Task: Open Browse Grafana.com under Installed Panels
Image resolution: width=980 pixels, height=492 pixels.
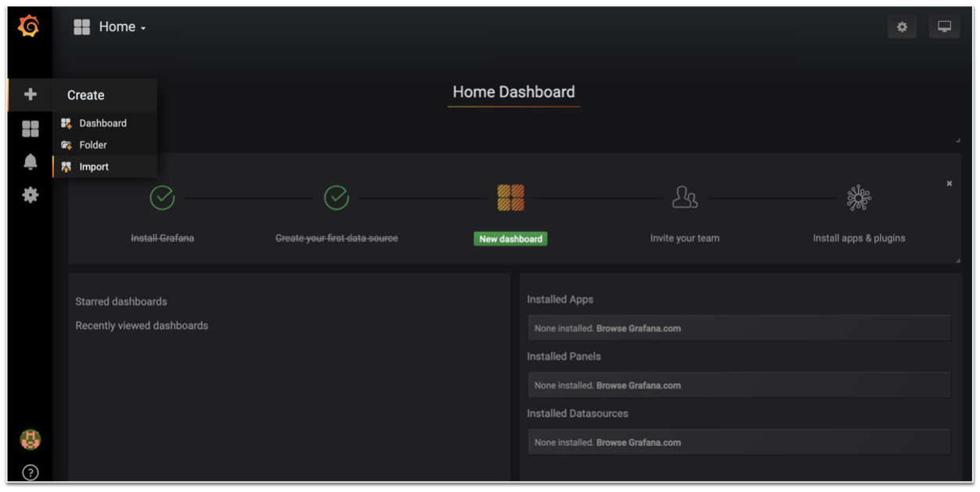Action: pos(639,385)
